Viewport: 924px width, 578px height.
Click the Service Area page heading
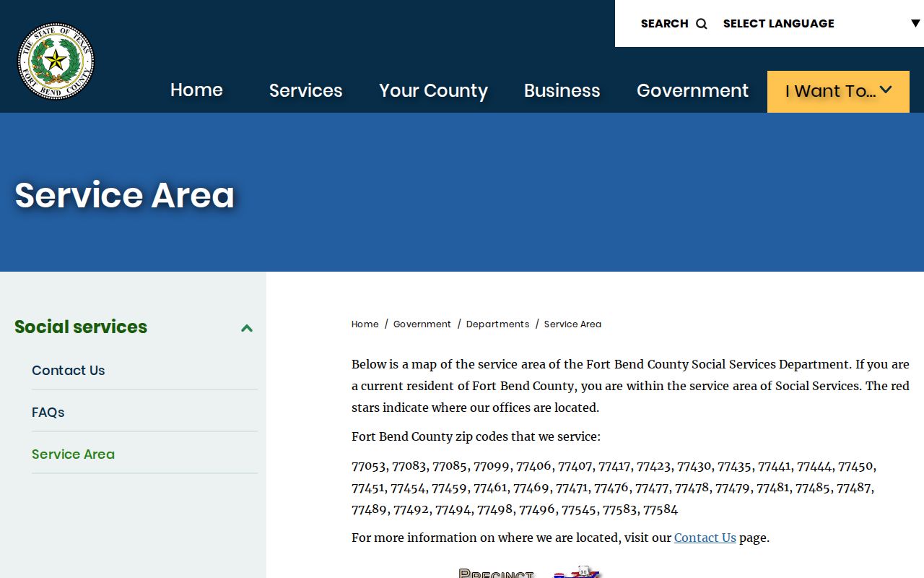(x=125, y=195)
